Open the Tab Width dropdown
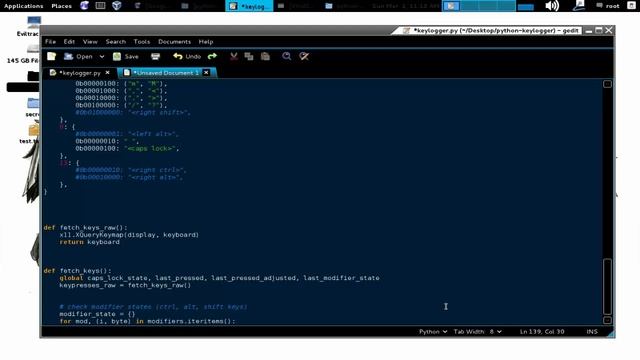This screenshot has width=640, height=360. pyautogui.click(x=478, y=331)
